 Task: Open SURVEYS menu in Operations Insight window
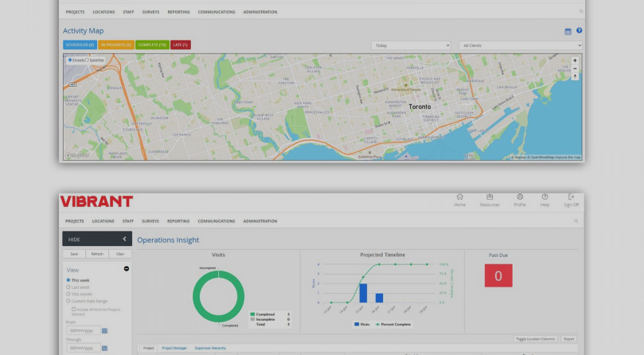tap(150, 221)
